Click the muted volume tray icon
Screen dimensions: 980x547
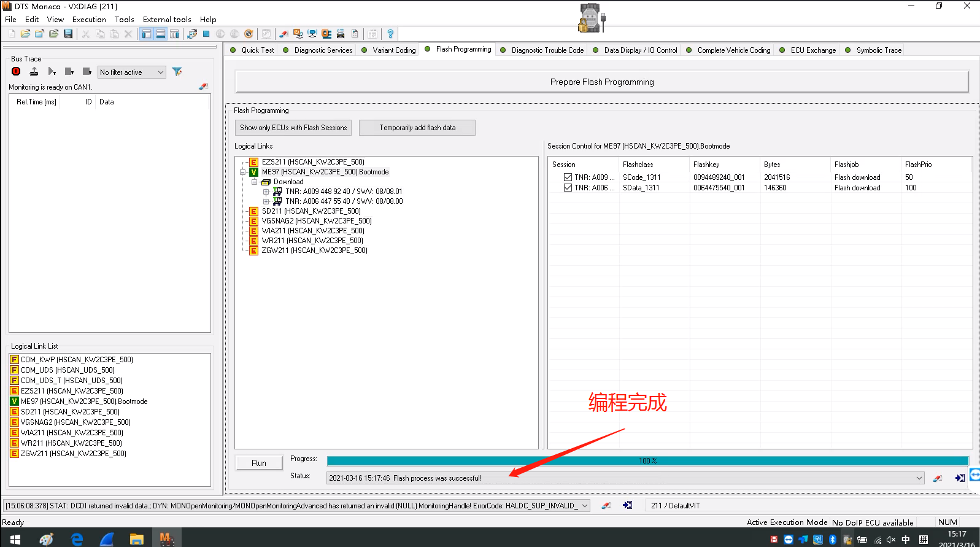[x=891, y=540]
